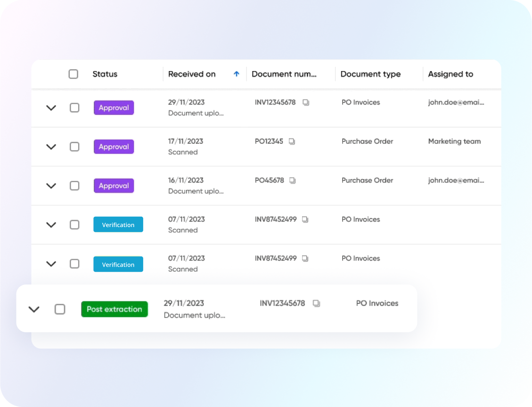Copy document number PO45678
The image size is (532, 407).
[293, 180]
